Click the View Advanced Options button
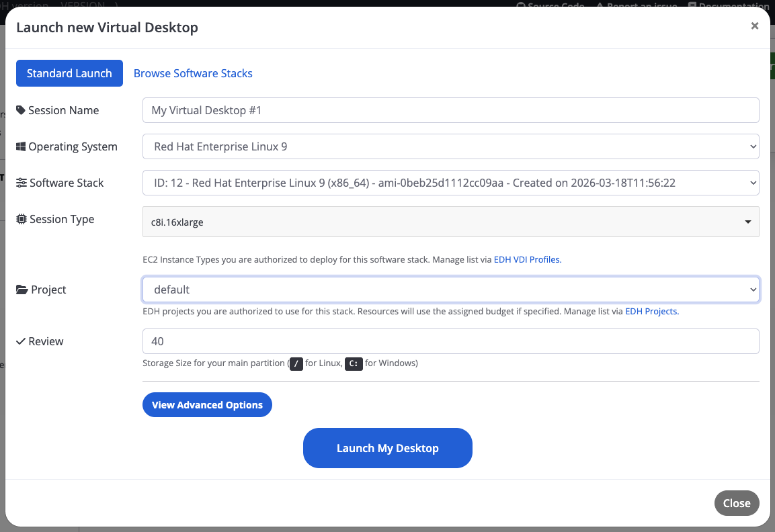Image resolution: width=775 pixels, height=532 pixels. tap(207, 405)
